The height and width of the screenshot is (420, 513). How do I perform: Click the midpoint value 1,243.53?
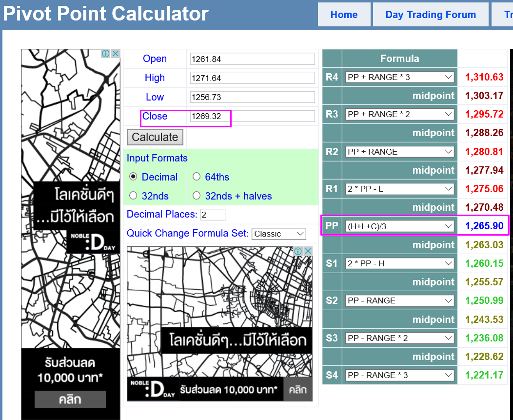[x=484, y=320]
